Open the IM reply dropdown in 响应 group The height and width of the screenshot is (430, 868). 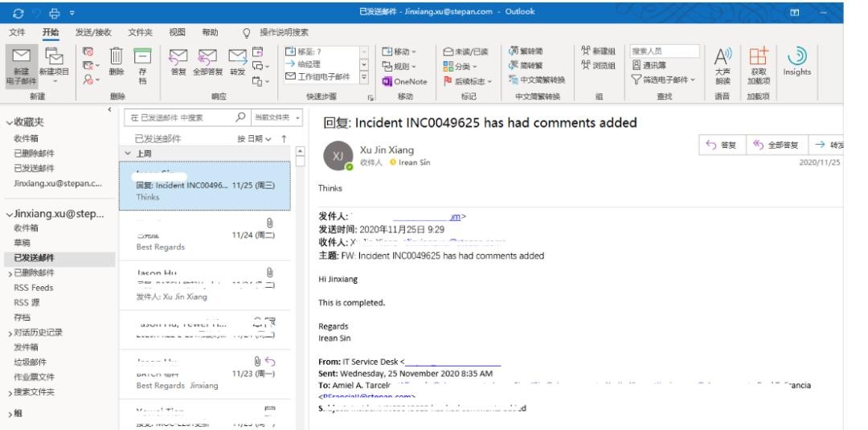click(x=260, y=66)
